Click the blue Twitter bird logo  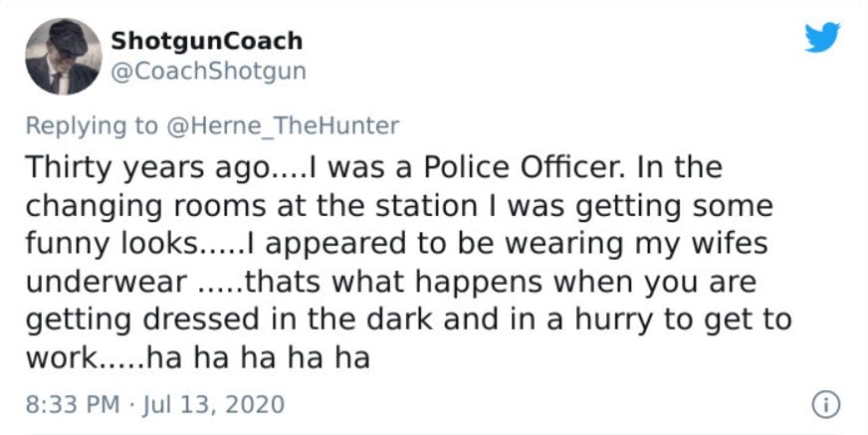[x=822, y=37]
